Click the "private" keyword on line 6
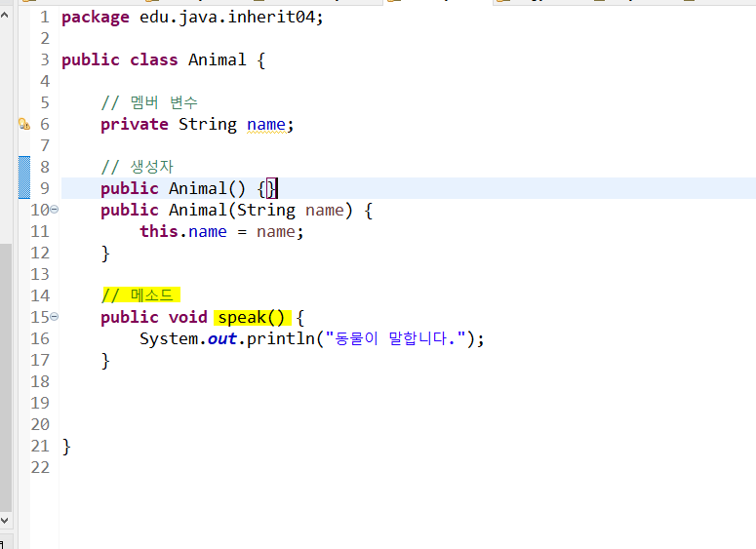The height and width of the screenshot is (549, 756). (135, 125)
